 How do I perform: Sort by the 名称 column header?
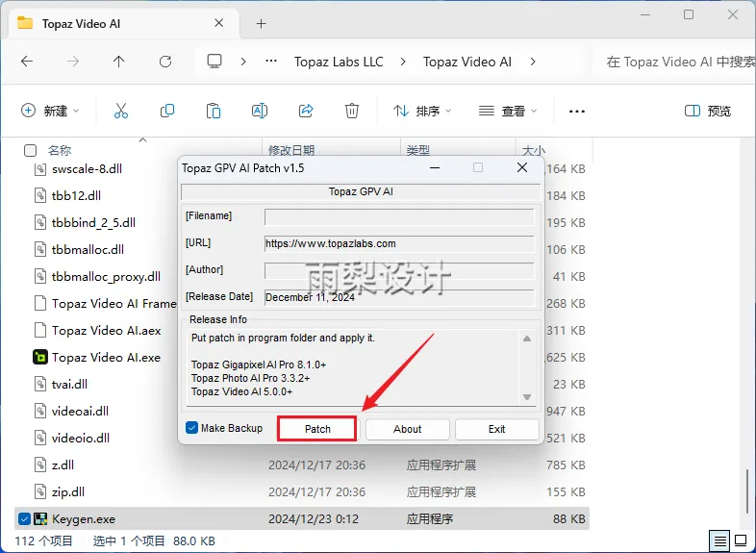[x=60, y=150]
